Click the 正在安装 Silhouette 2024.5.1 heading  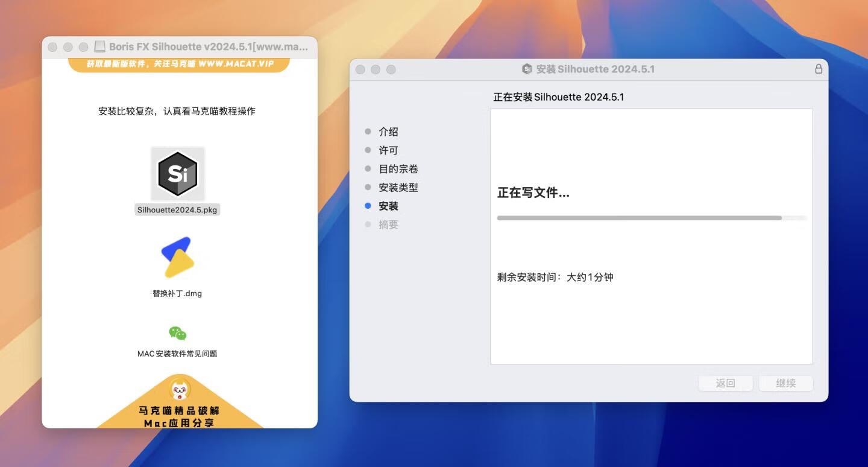click(559, 97)
